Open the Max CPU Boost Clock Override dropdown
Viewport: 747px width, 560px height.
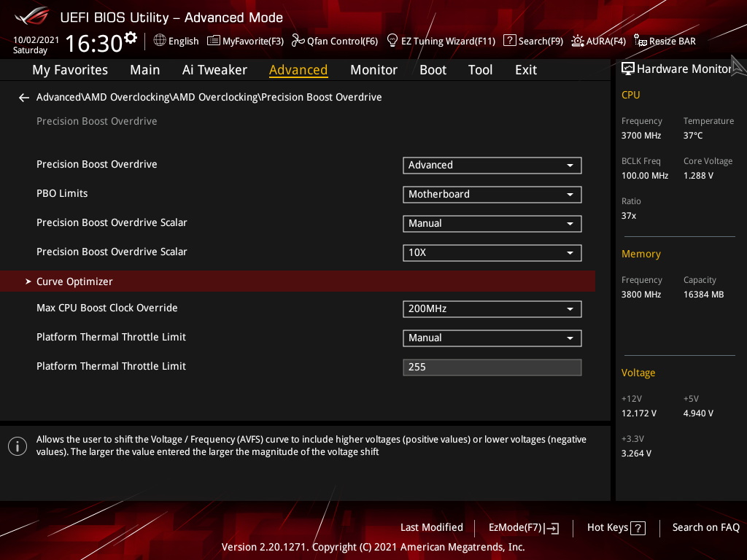[492, 309]
